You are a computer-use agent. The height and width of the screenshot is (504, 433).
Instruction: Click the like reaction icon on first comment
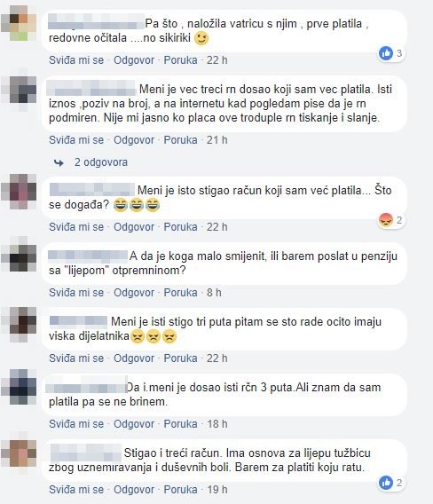click(386, 53)
